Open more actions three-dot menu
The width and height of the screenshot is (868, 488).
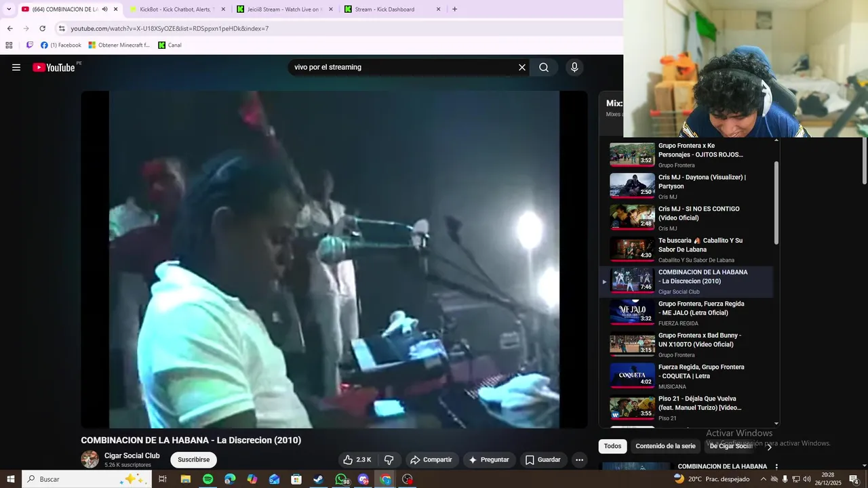click(579, 460)
